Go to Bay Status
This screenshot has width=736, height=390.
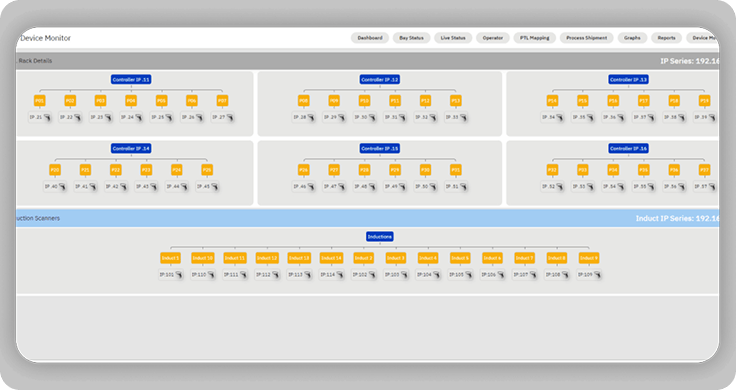(411, 38)
